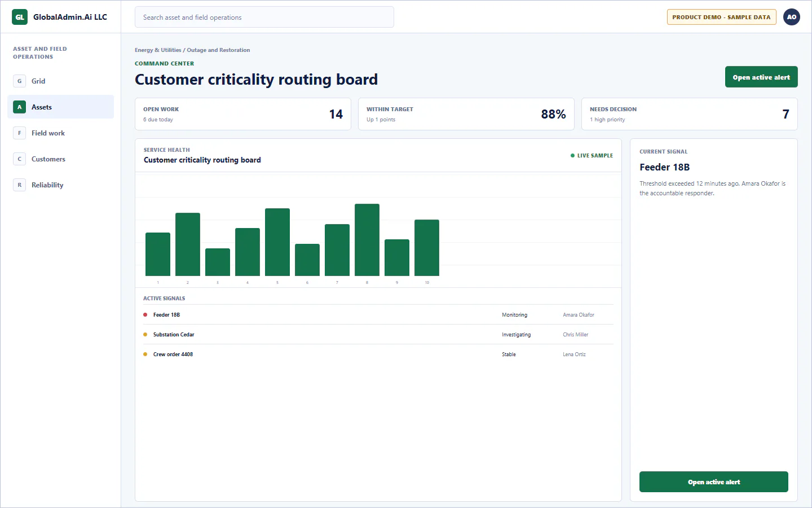Click the C icon beside Customers

(x=20, y=159)
